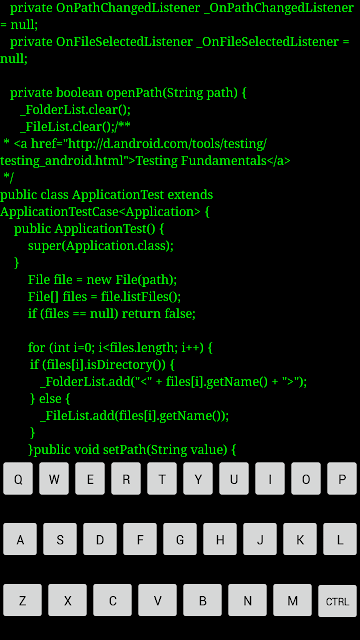Click the 'super(Application.class);' line
360x640 pixels.
tap(101, 246)
